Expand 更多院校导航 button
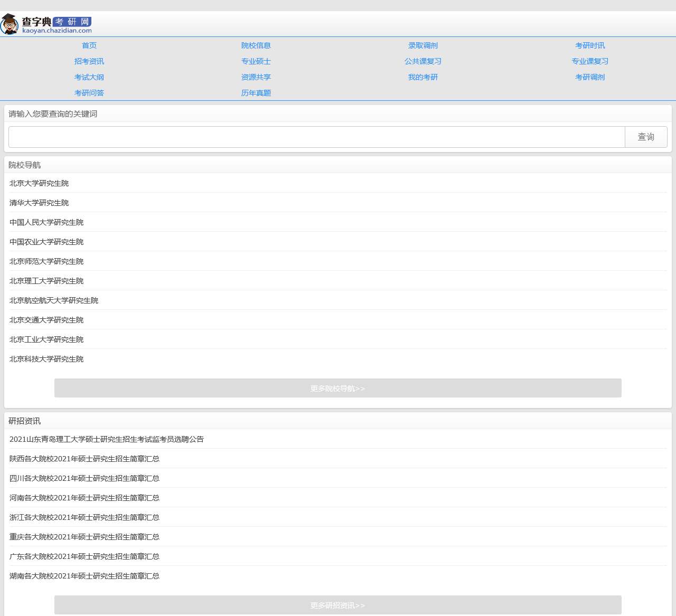Screen dimensions: 676x616 pyautogui.click(x=337, y=388)
